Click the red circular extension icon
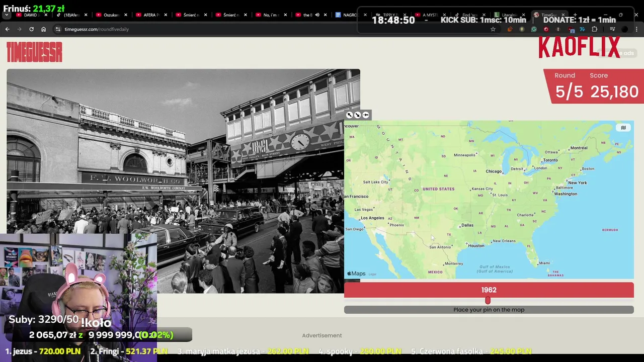The width and height of the screenshot is (644, 362). (546, 29)
